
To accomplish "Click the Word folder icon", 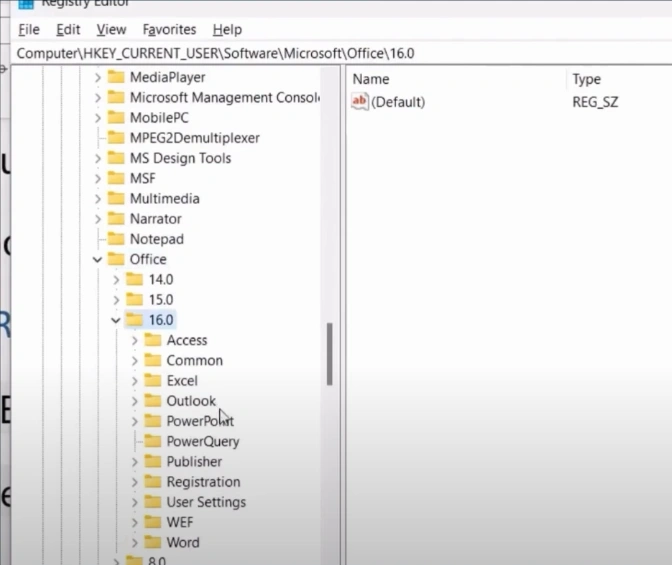I will point(153,542).
